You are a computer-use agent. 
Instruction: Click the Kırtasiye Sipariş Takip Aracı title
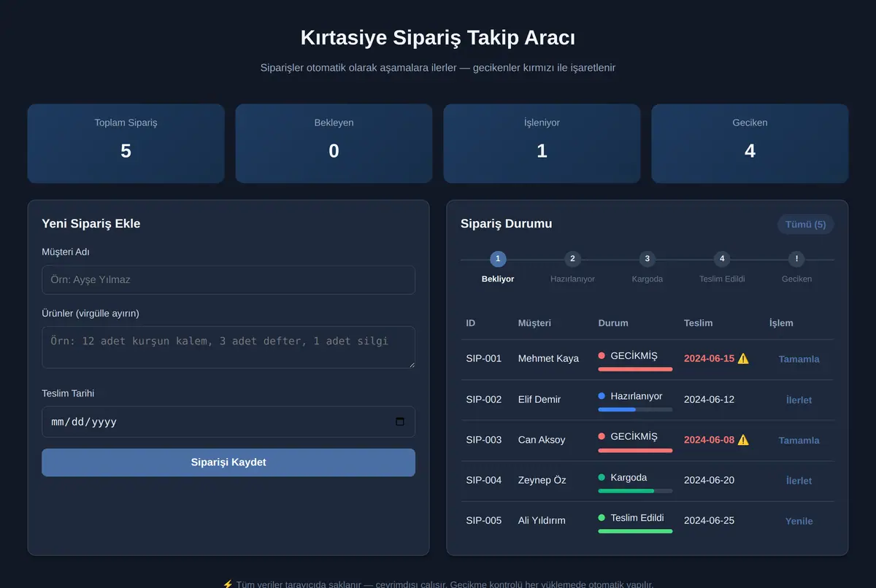tap(438, 38)
